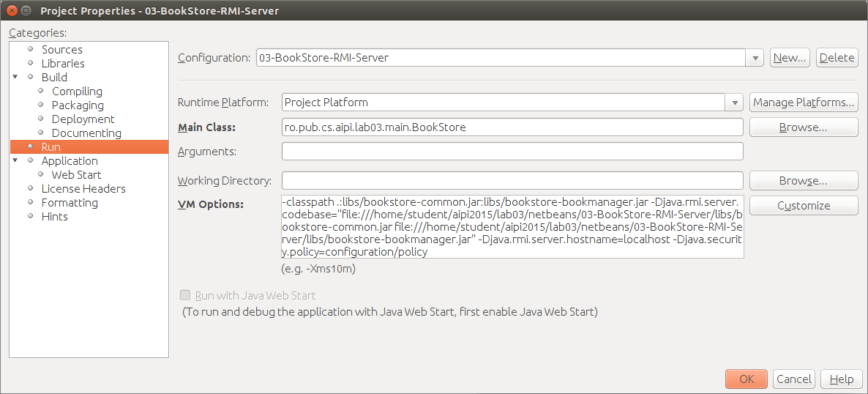868x394 pixels.
Task: Focus the Main Class text field
Action: coord(512,127)
